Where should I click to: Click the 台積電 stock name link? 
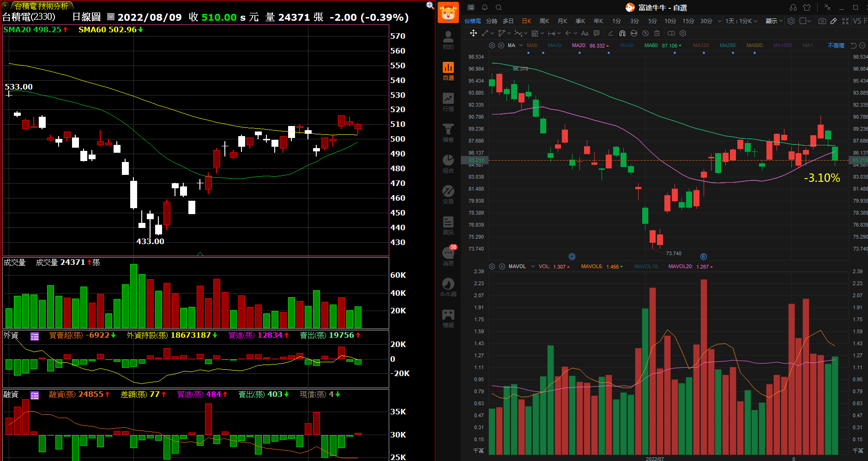(x=472, y=21)
